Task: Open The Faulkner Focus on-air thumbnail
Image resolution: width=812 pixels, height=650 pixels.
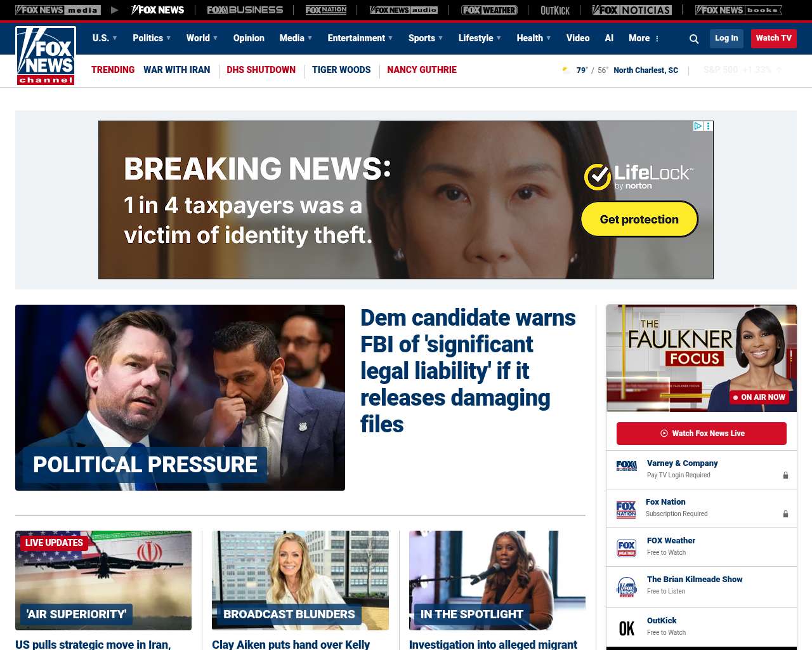Action: tap(702, 358)
